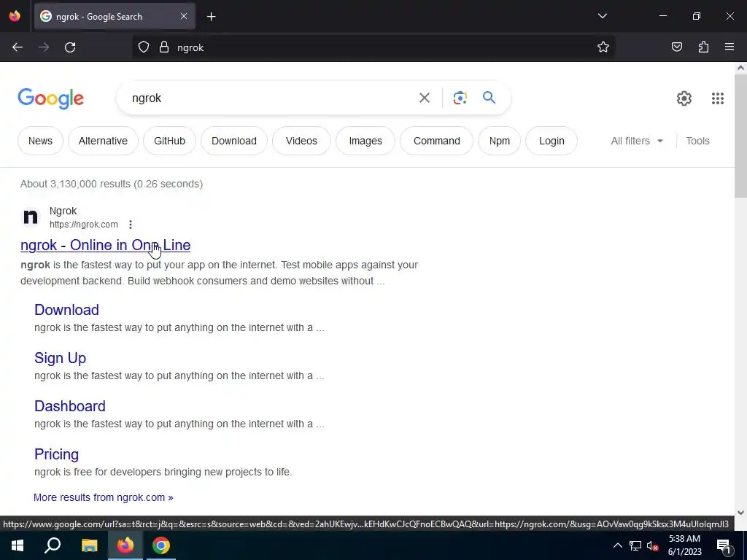Select the News filter chip

coord(41,141)
